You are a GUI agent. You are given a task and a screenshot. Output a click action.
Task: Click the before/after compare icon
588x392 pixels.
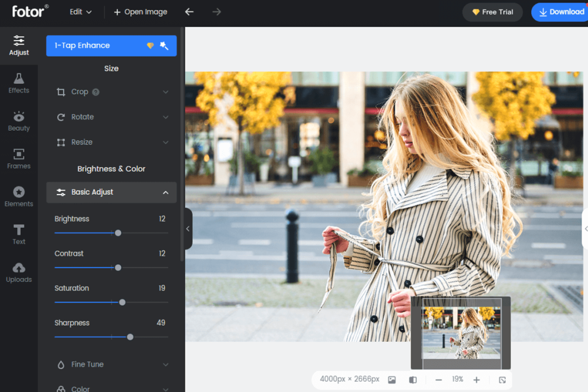[412, 379]
